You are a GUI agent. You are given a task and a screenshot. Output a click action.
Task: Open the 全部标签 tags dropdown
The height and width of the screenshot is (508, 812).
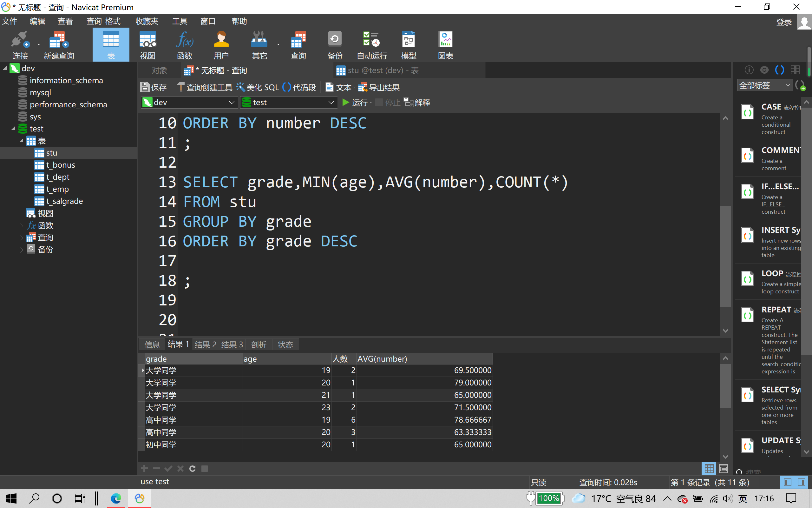click(765, 85)
